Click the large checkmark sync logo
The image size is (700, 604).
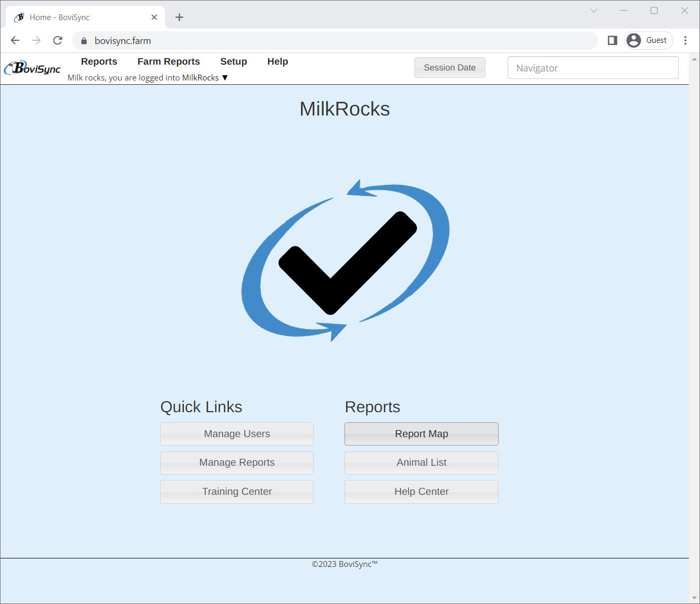[345, 261]
